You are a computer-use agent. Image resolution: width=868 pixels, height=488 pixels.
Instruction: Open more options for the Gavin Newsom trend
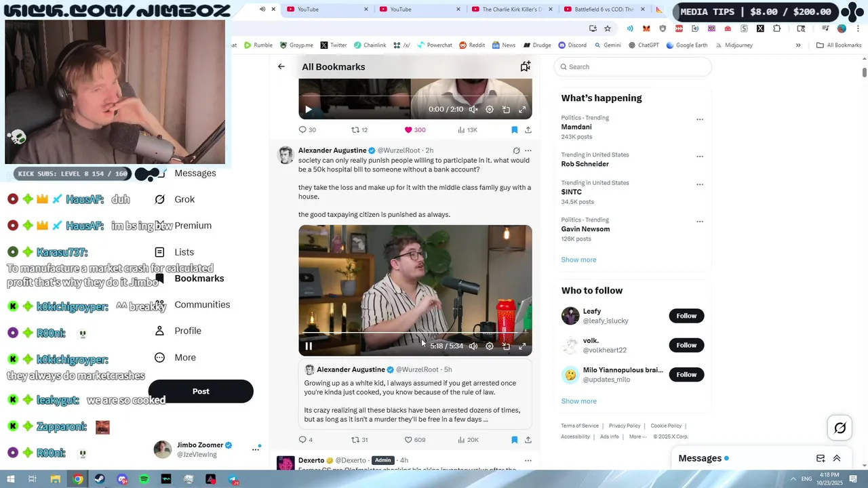(x=700, y=222)
